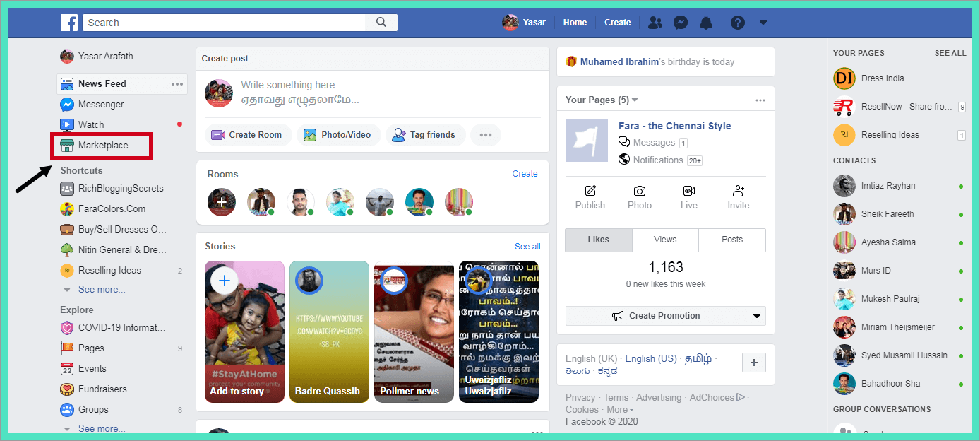Screen dimensions: 980x441
Task: Click Create in the top bar
Action: [x=618, y=23]
